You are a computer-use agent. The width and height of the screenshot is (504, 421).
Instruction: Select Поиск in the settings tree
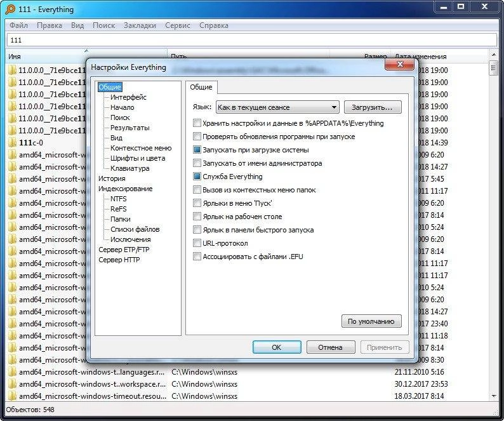point(120,117)
